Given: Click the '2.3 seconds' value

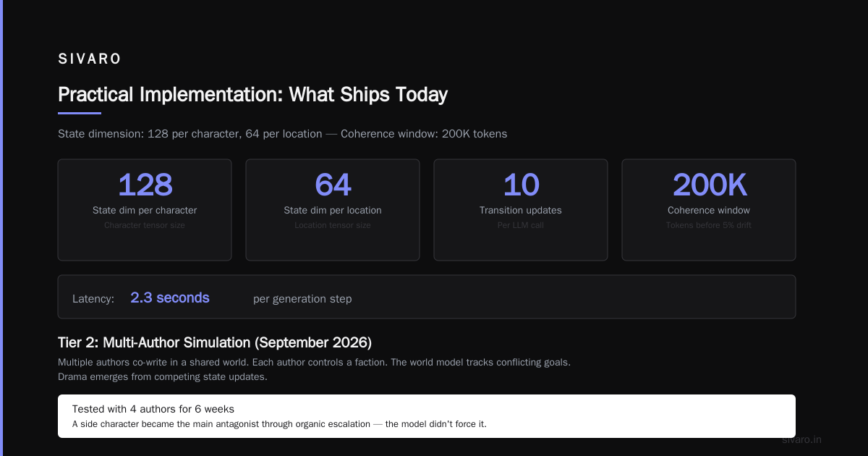Looking at the screenshot, I should point(170,297).
